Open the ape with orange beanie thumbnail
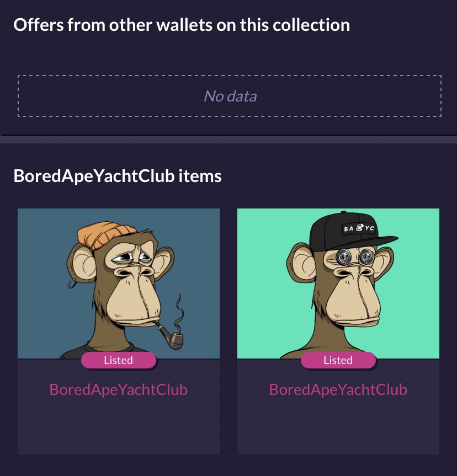The image size is (457, 476). click(x=119, y=284)
